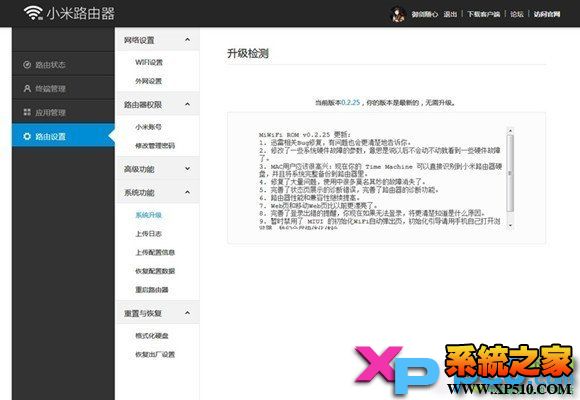Select 路由设置 in left sidebar
Viewport: 580px width, 400px height.
pos(63,136)
